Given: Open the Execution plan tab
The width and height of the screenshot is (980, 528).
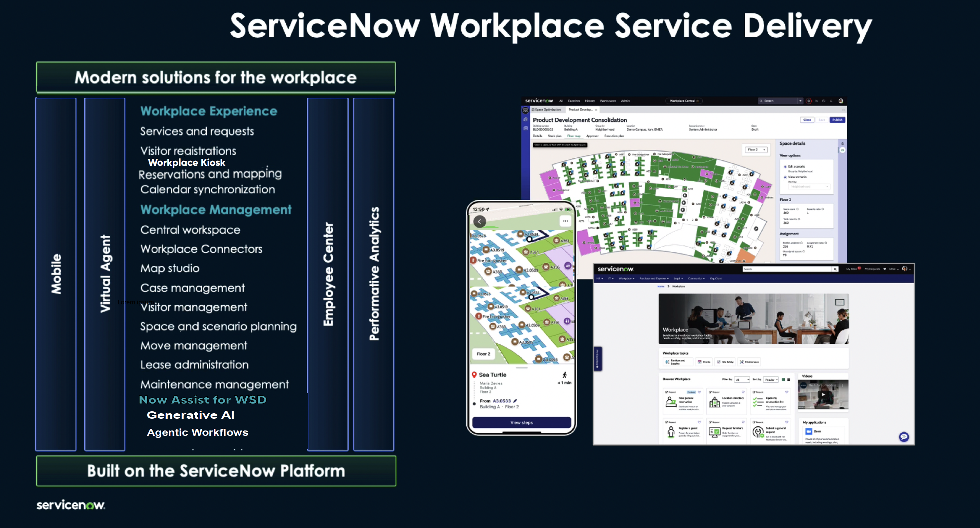Looking at the screenshot, I should tap(614, 136).
